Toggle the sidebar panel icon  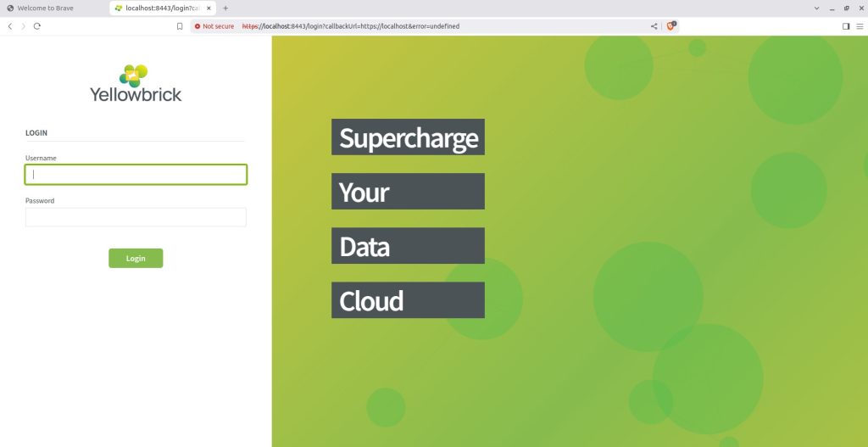846,26
